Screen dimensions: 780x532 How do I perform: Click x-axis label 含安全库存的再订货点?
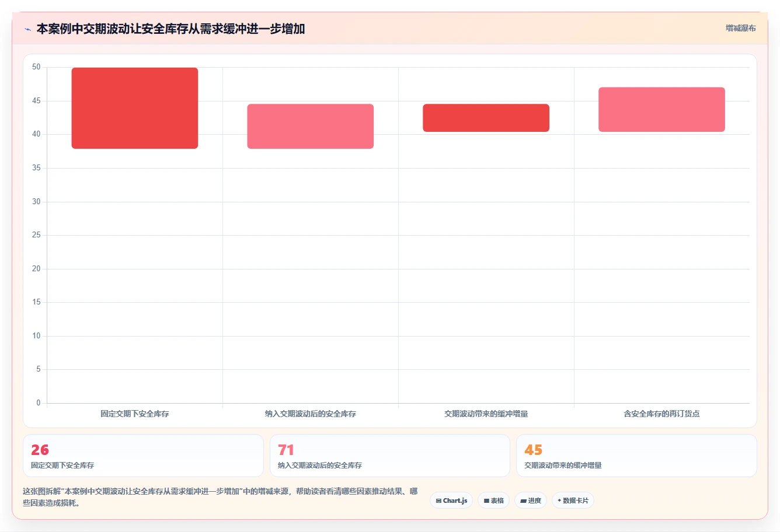pos(661,414)
